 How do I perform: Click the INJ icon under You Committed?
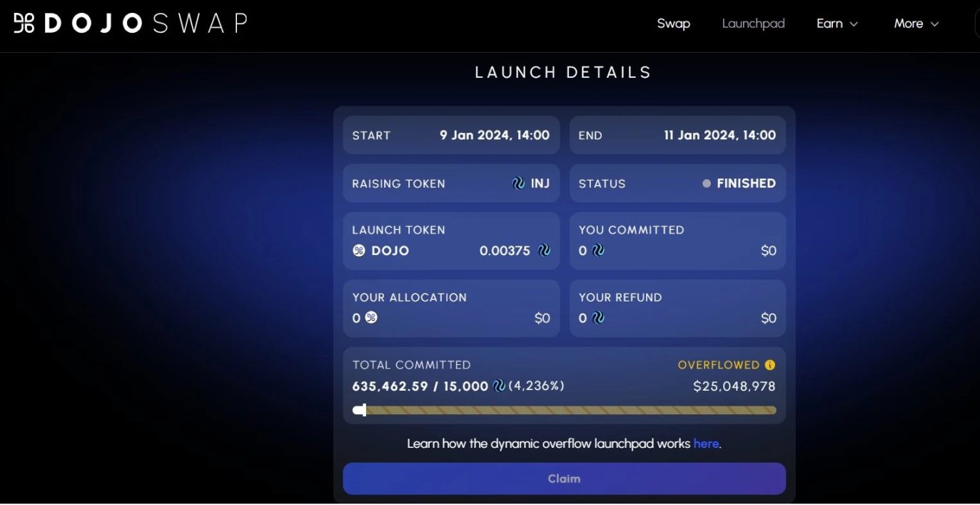point(597,251)
